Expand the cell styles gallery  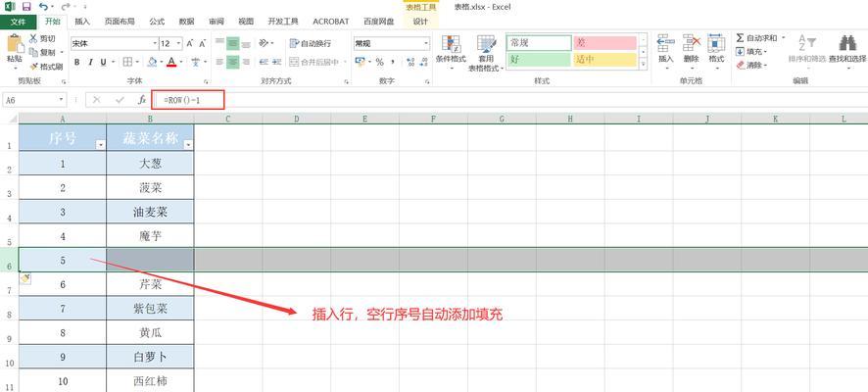pyautogui.click(x=644, y=65)
